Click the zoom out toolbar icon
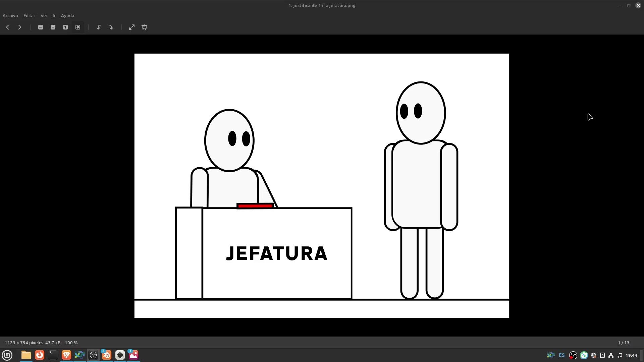This screenshot has height=362, width=644. tap(41, 27)
